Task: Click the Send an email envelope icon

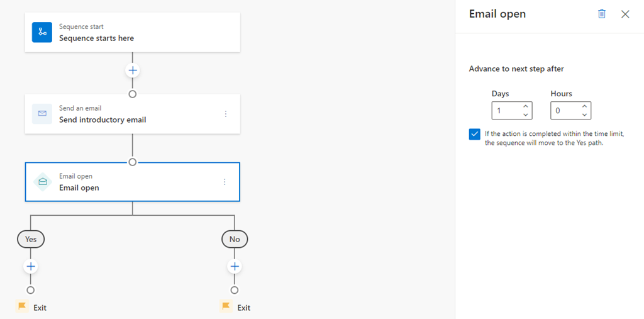Action: pos(42,113)
